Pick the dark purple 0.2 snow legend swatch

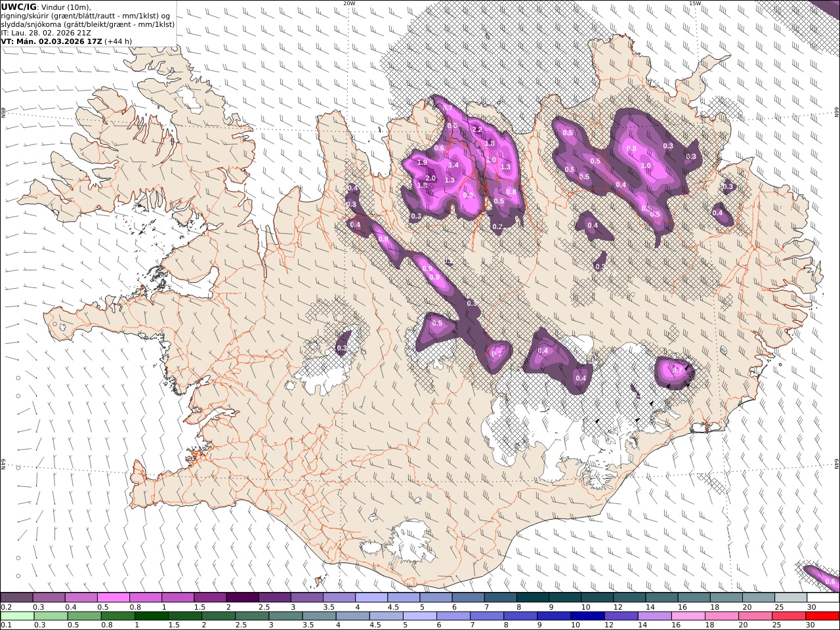point(16,598)
